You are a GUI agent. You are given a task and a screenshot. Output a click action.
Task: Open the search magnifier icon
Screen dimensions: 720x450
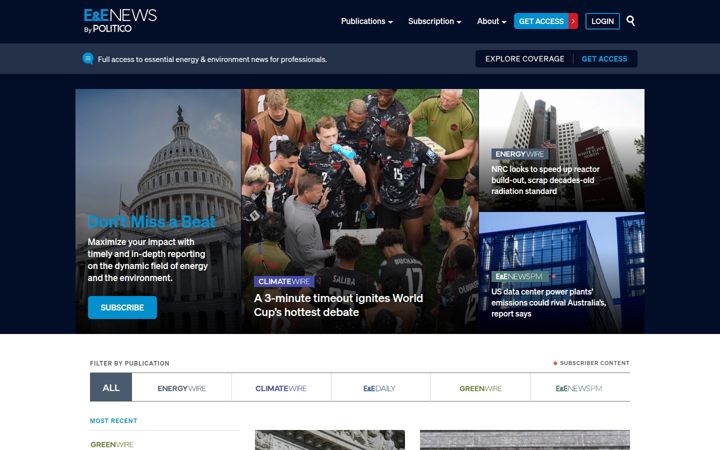coord(630,21)
